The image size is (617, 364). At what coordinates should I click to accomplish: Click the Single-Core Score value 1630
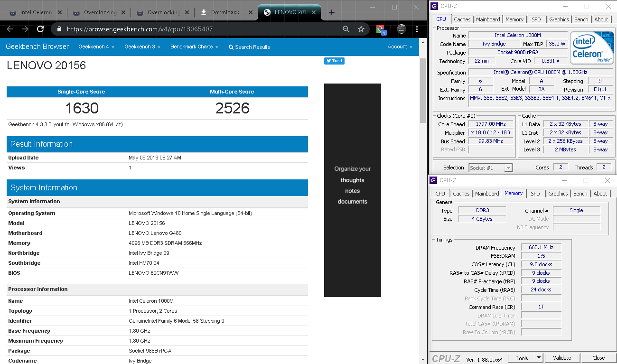pyautogui.click(x=82, y=108)
